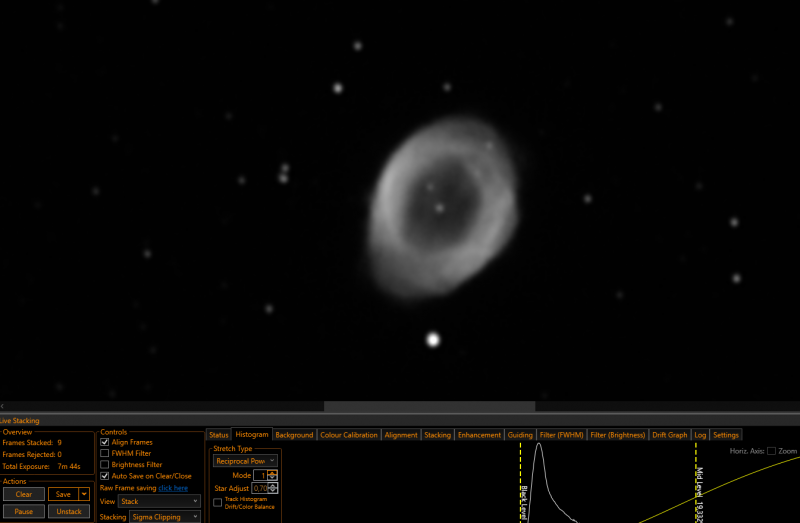Open the Filter (FWHM) tab

tap(561, 435)
